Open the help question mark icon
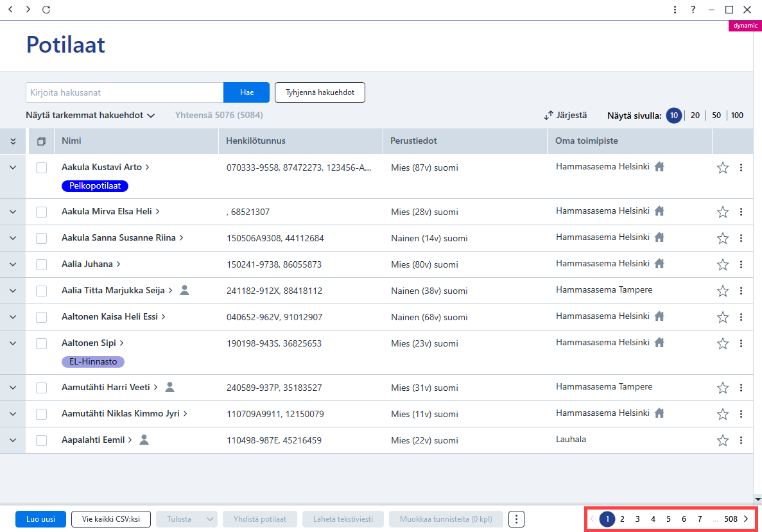762x532 pixels. click(x=693, y=10)
